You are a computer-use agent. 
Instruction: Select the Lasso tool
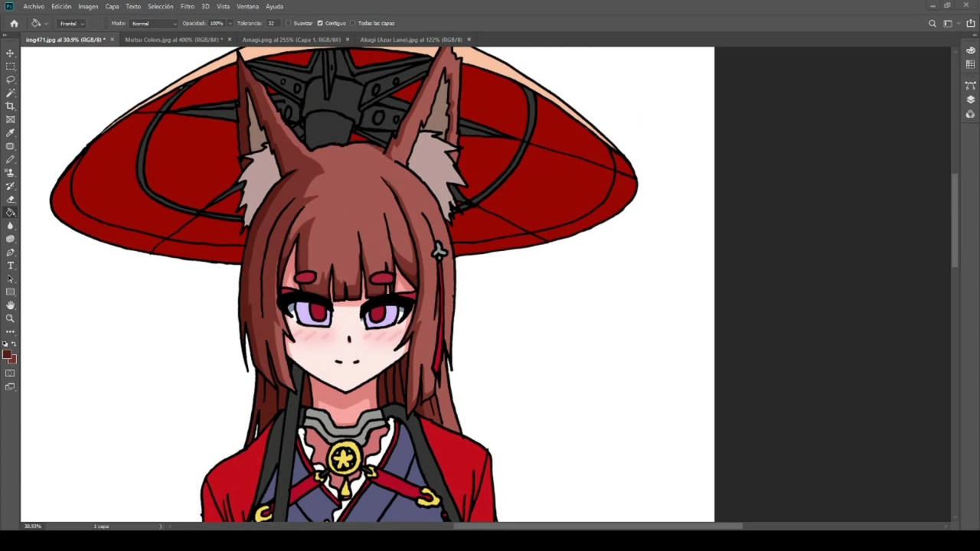pos(10,80)
